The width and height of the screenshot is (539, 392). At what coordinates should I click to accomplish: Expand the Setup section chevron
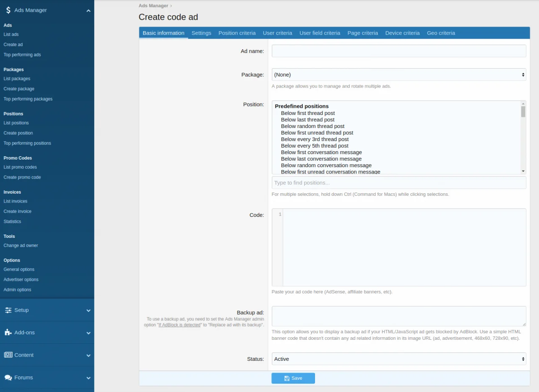point(88,310)
